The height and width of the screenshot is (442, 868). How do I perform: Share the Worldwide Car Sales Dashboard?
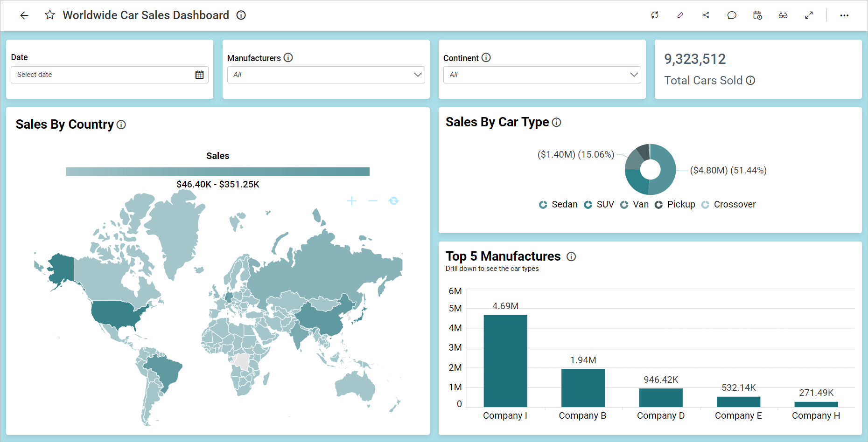pos(706,15)
